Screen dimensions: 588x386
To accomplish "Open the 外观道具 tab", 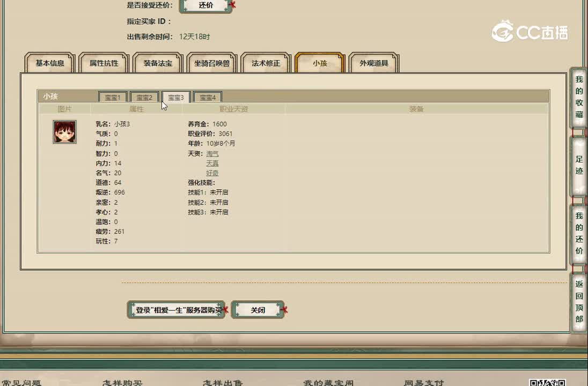I will pyautogui.click(x=374, y=63).
